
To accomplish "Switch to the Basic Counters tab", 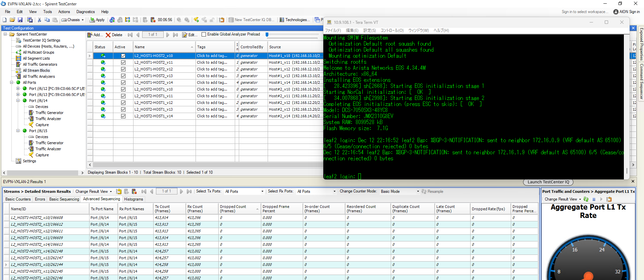I will pos(18,199).
